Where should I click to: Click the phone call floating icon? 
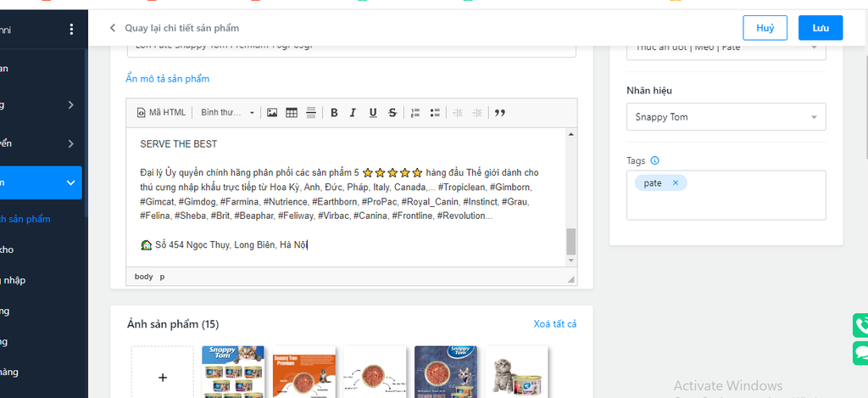[x=860, y=325]
